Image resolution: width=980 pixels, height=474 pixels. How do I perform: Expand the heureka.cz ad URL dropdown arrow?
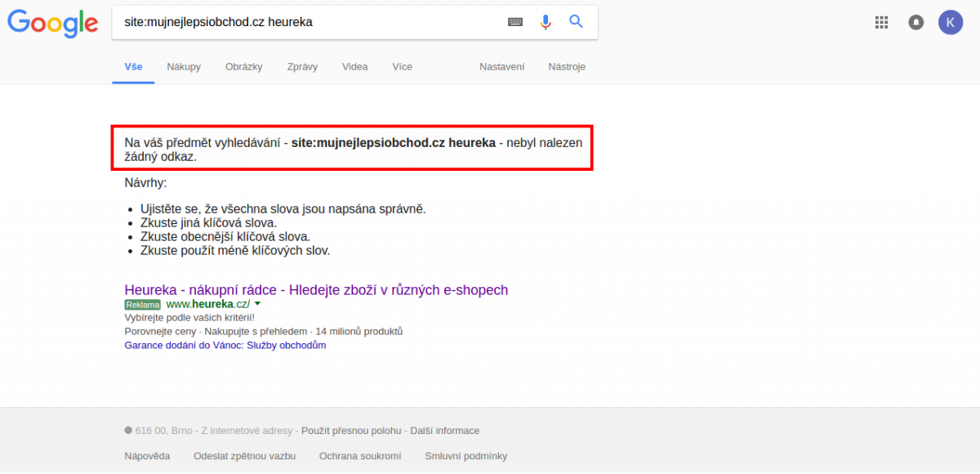point(258,304)
